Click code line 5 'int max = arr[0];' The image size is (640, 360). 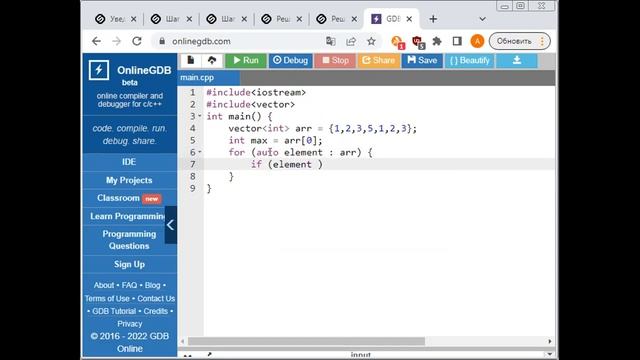click(x=275, y=140)
